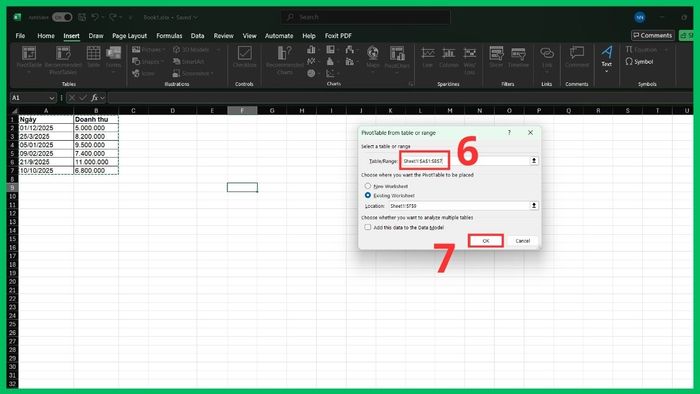Image resolution: width=700 pixels, height=394 pixels.
Task: Open the Comments pane button
Action: pyautogui.click(x=653, y=35)
